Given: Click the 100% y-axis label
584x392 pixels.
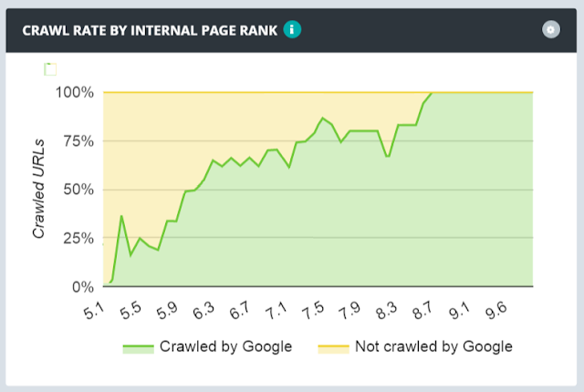Looking at the screenshot, I should 74,92.
